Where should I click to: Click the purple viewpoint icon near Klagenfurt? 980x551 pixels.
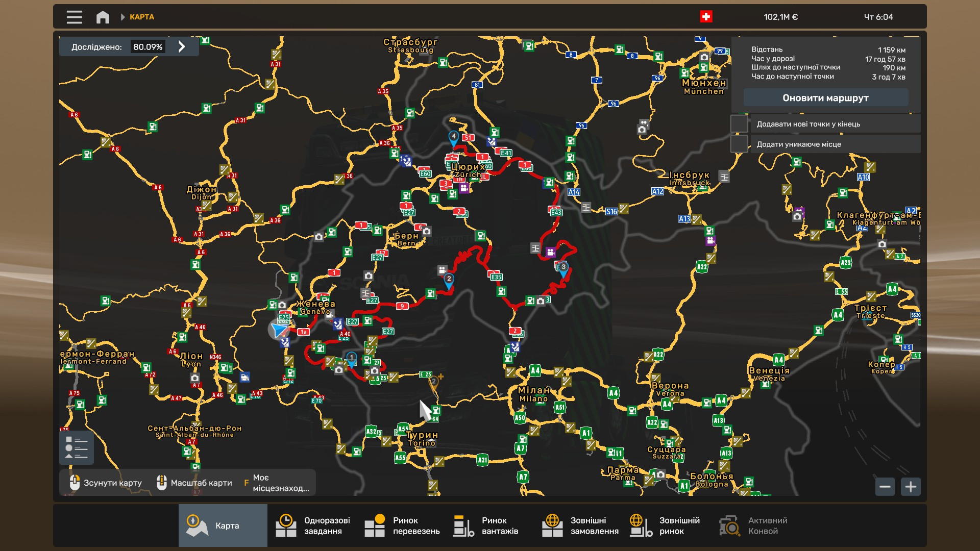point(800,211)
